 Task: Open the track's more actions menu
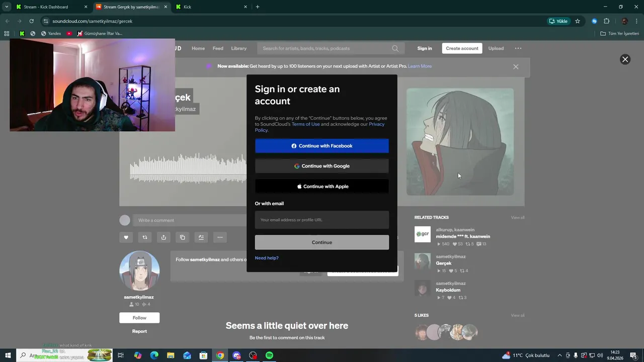pyautogui.click(x=220, y=237)
